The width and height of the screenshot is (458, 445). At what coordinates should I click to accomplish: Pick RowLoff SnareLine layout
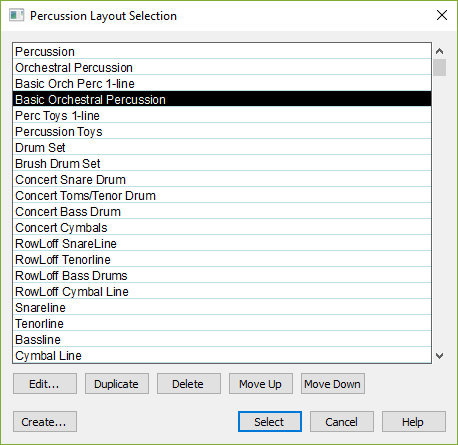[222, 243]
